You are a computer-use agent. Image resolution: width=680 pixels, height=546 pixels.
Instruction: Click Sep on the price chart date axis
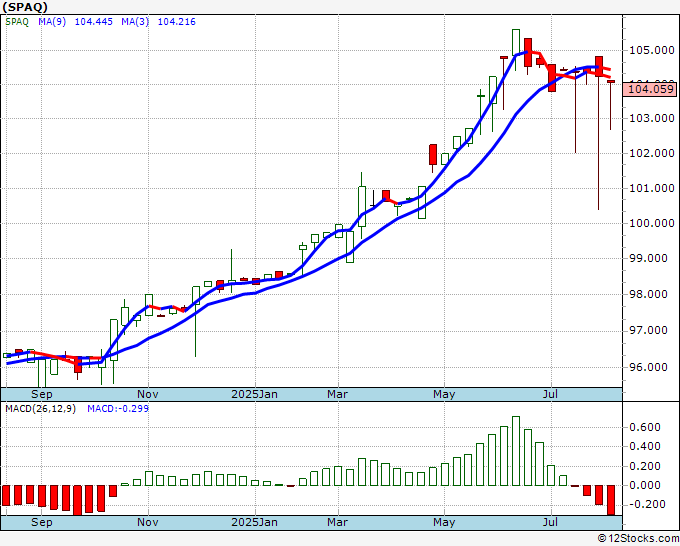42,394
